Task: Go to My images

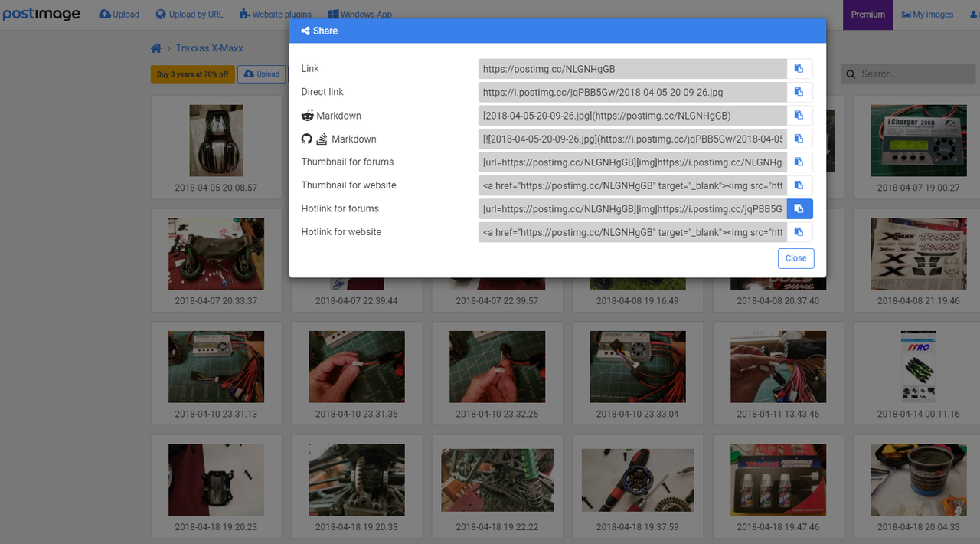Action: [x=927, y=15]
